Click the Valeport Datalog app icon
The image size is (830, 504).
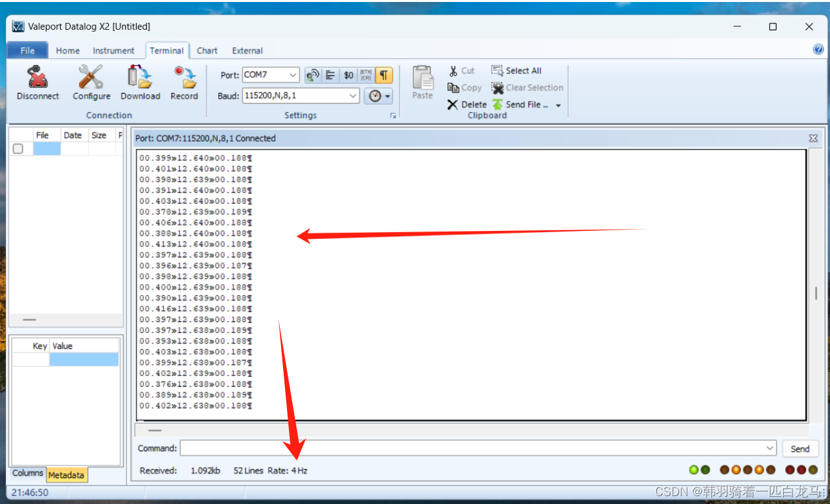[x=18, y=26]
